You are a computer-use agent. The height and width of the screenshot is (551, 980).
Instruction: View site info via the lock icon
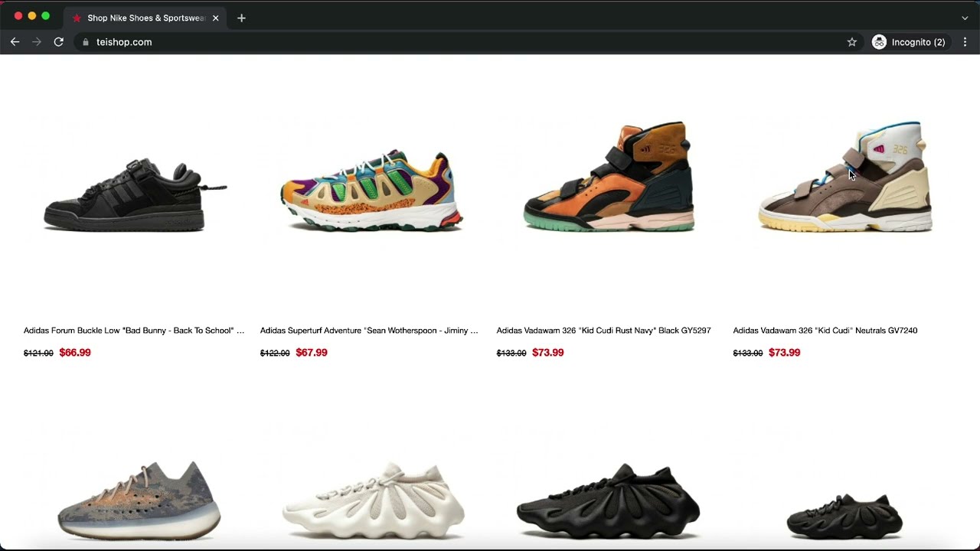click(86, 42)
